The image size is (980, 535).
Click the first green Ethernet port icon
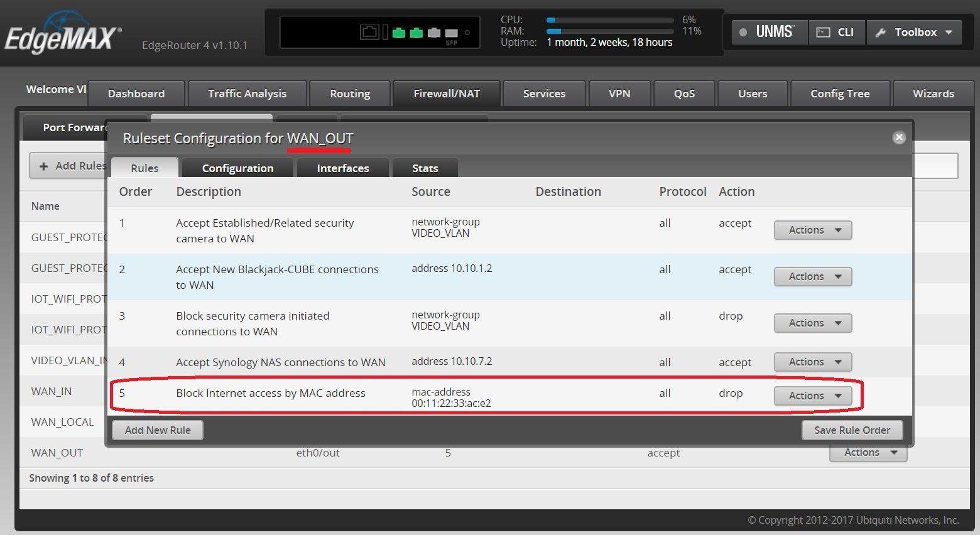pos(398,33)
